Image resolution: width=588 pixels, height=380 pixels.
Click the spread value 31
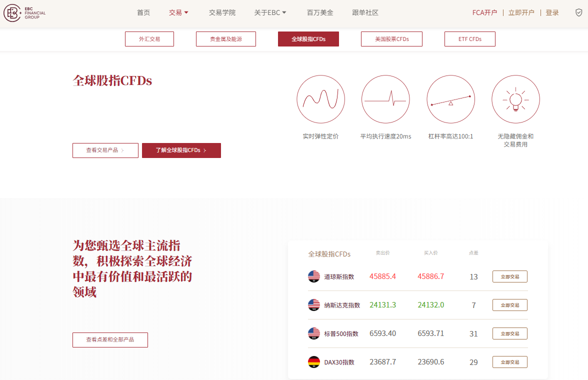(473, 334)
